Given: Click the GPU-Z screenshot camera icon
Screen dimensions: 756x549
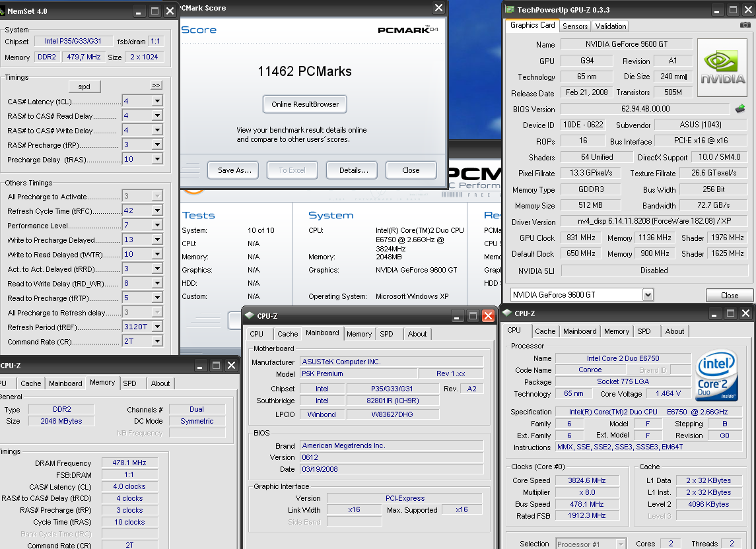Looking at the screenshot, I should [745, 24].
